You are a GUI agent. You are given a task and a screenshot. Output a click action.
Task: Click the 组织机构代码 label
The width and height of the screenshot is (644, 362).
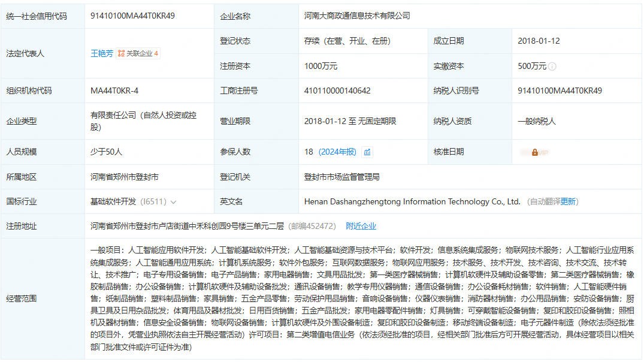[x=29, y=90]
